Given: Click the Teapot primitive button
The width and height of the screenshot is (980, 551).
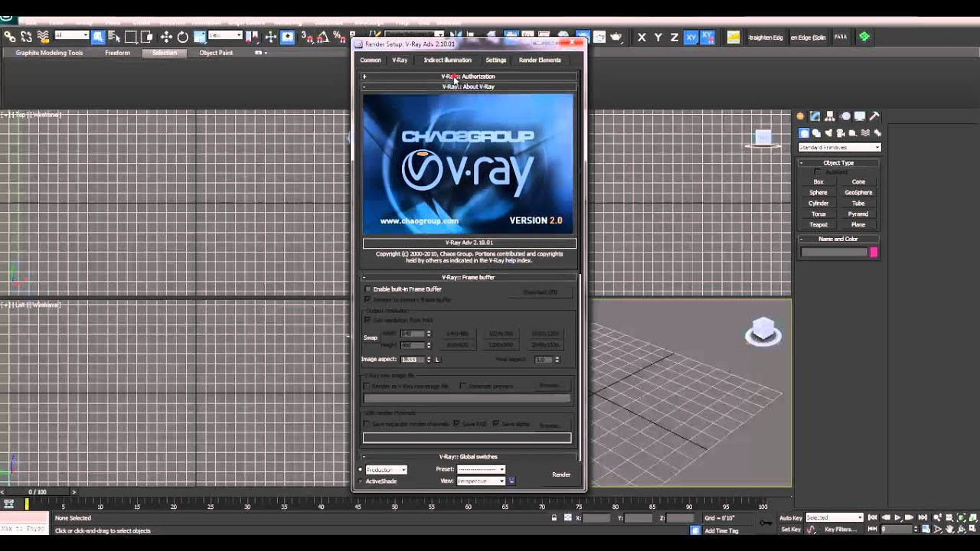Looking at the screenshot, I should point(818,225).
